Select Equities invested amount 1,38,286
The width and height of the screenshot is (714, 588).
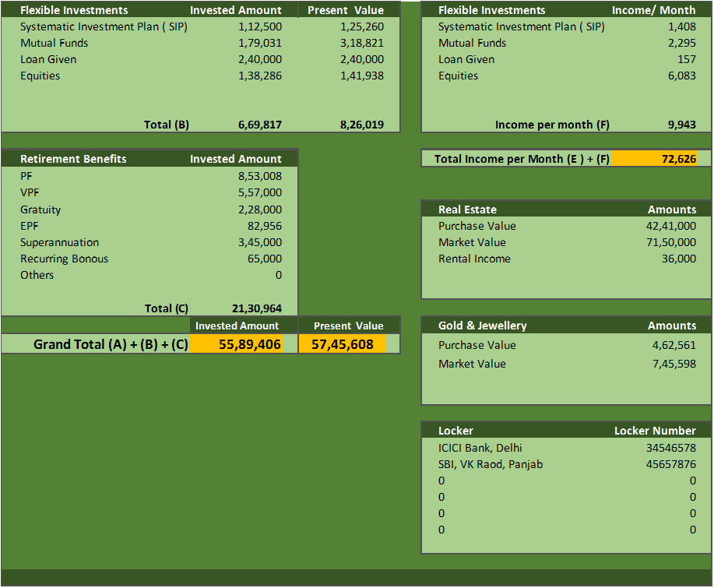coord(260,76)
